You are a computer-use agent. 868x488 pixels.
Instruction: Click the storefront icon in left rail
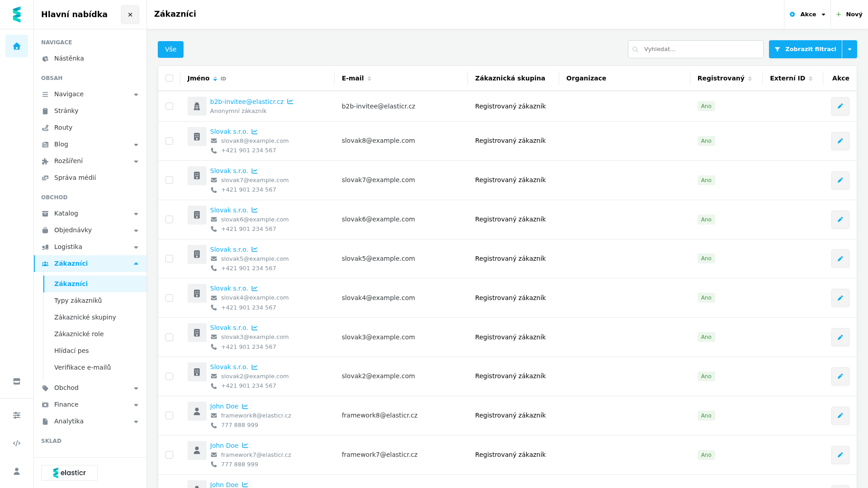pyautogui.click(x=17, y=381)
